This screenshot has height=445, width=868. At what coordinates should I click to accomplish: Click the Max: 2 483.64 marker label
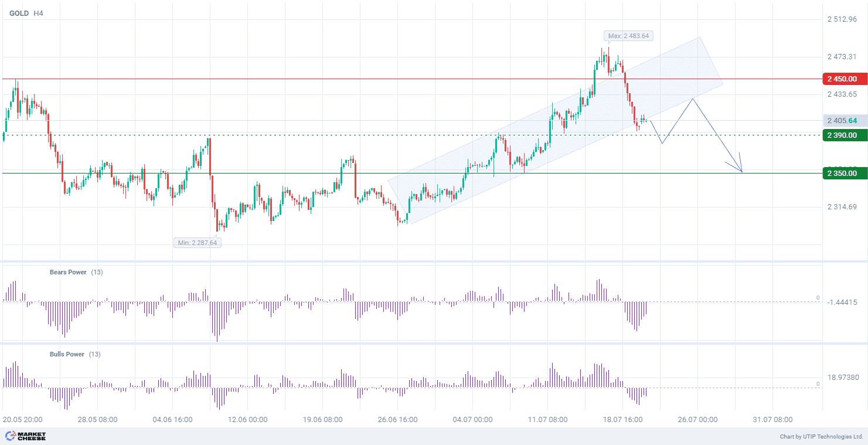pyautogui.click(x=628, y=36)
